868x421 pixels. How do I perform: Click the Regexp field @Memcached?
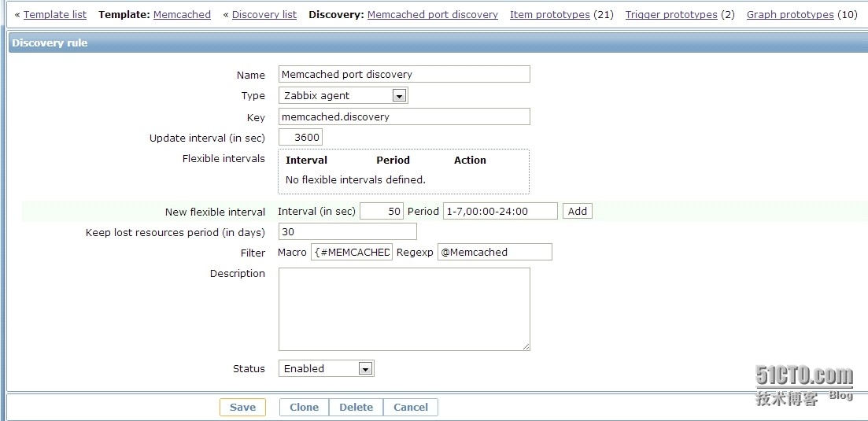pos(494,252)
